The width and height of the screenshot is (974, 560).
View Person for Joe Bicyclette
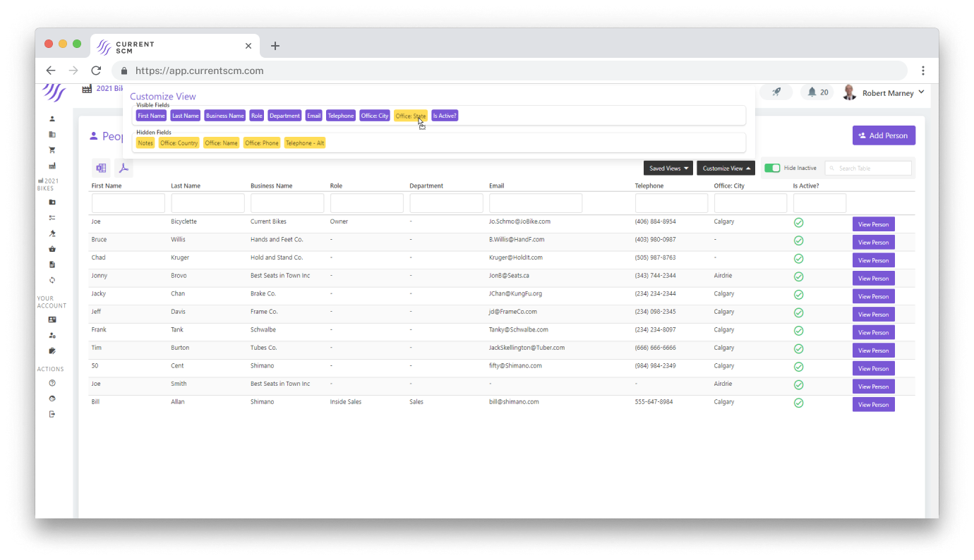874,224
